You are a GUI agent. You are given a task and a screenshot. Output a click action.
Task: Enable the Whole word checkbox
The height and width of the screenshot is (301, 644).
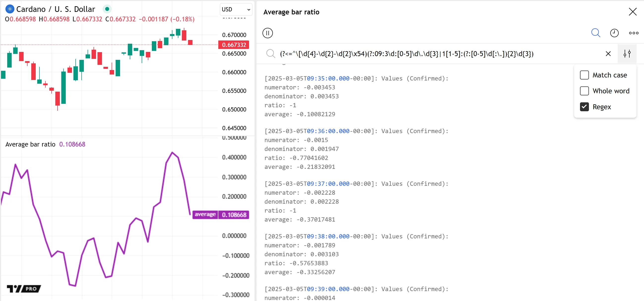coord(584,91)
